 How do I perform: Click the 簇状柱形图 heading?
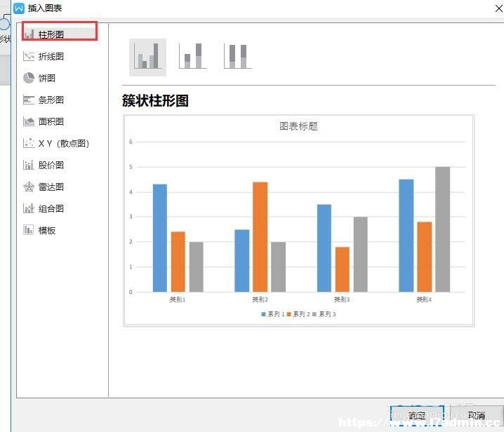point(155,100)
